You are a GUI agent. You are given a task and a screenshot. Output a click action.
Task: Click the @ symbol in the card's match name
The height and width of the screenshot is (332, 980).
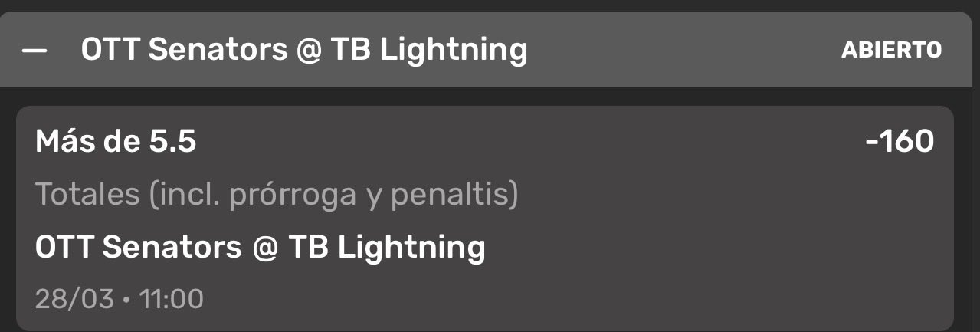pos(264,248)
